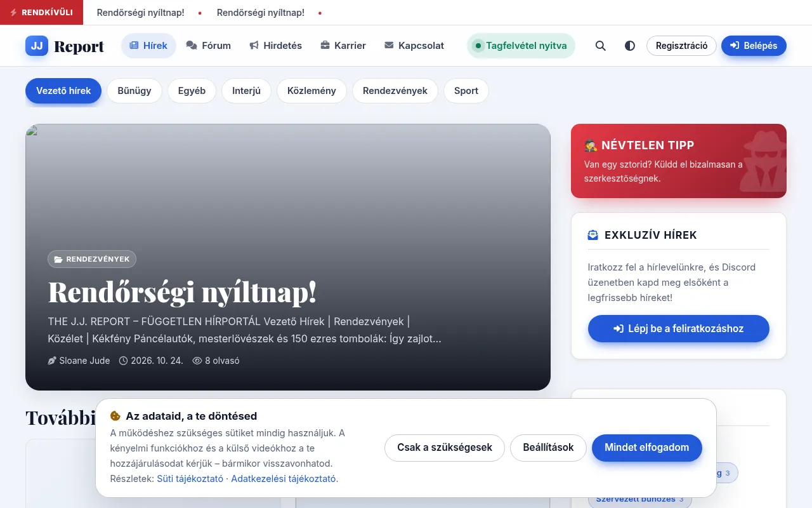Open the Hírek nav item
The image size is (812, 508).
[148, 46]
